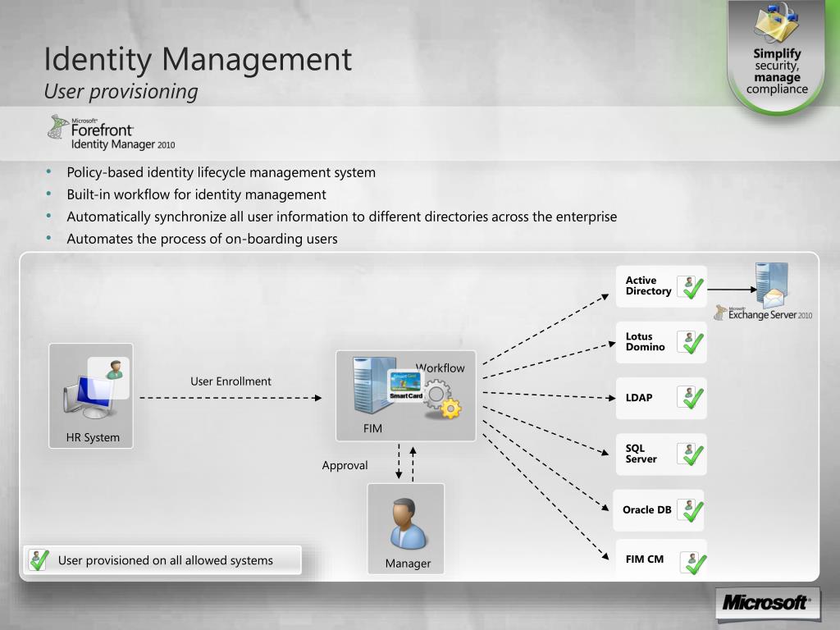Image resolution: width=840 pixels, height=630 pixels.
Task: Click 'Automates the process of on-boarding users' bullet
Action: pyautogui.click(x=202, y=239)
